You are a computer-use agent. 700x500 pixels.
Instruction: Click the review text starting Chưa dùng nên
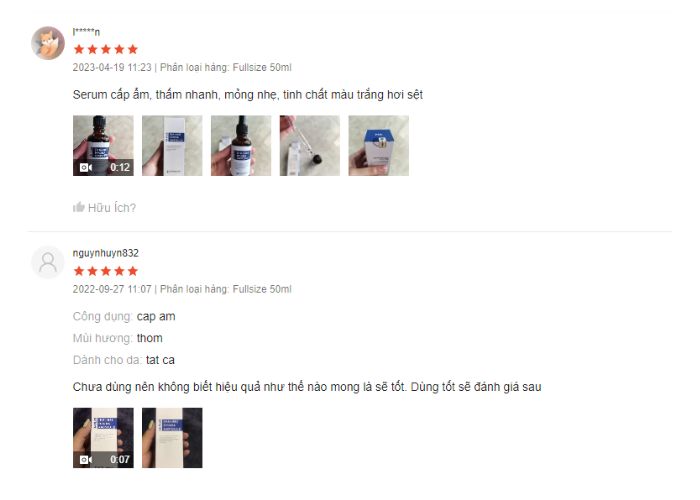click(307, 387)
